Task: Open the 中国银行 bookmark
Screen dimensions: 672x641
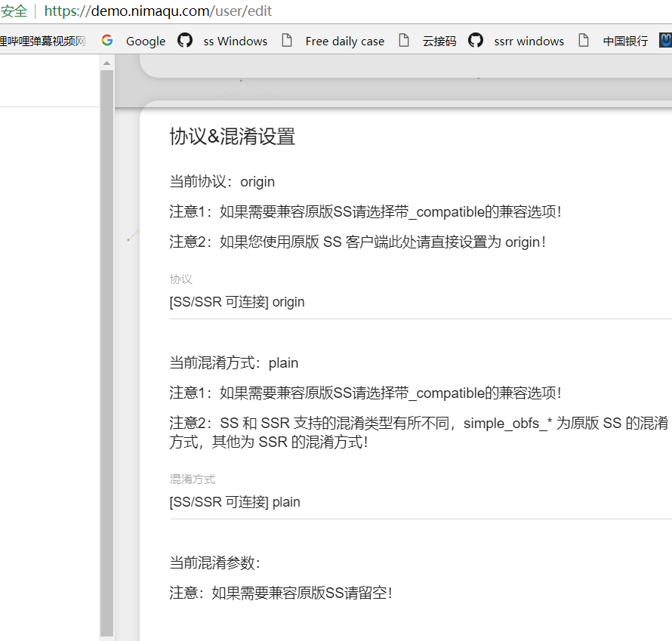Action: (625, 41)
